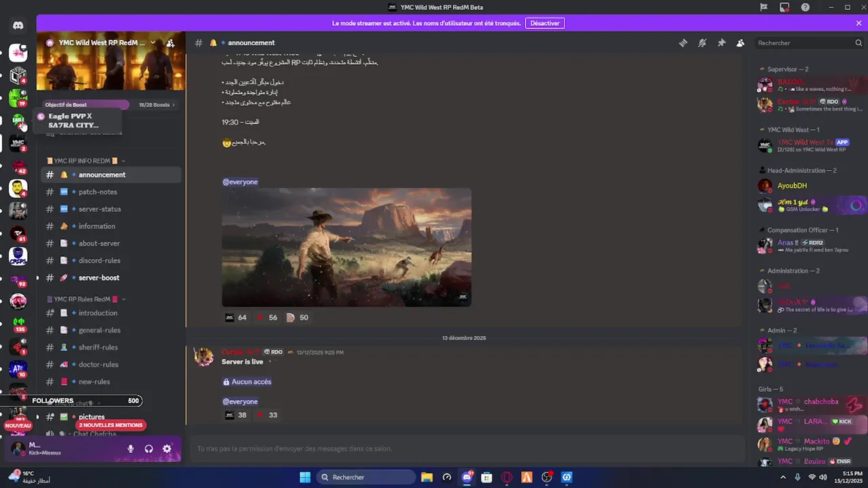Click the reaction showing 38
Image resolution: width=868 pixels, height=488 pixels.
pyautogui.click(x=236, y=415)
